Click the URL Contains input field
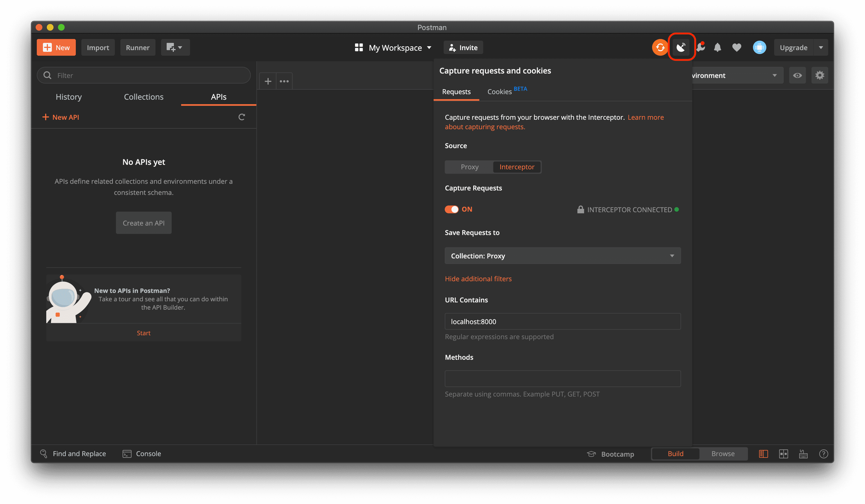865x504 pixels. (x=563, y=322)
